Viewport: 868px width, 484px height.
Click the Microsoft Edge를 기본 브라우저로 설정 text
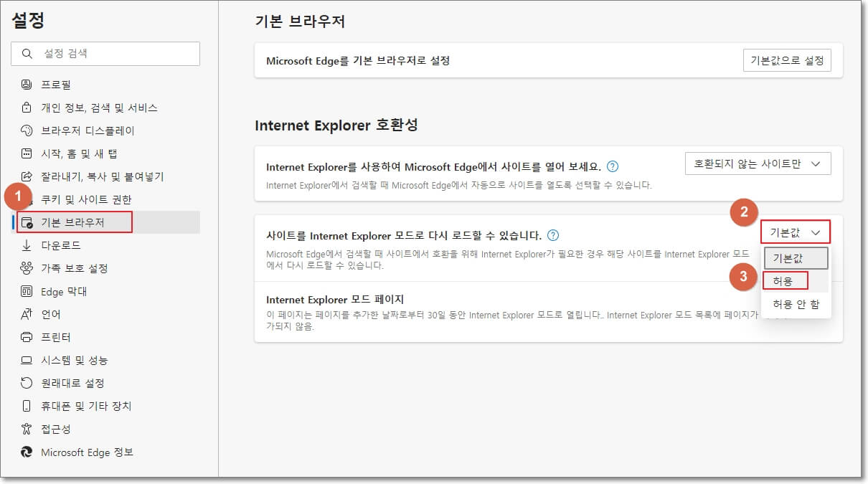(358, 61)
